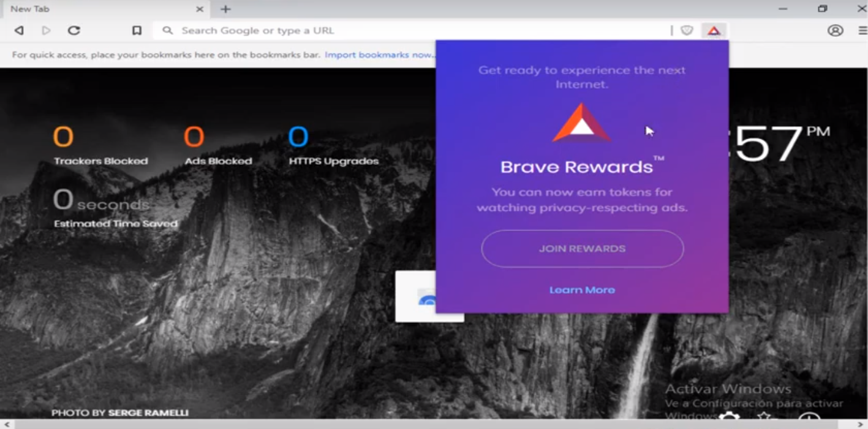
Task: Reload the page with the refresh icon
Action: [74, 30]
